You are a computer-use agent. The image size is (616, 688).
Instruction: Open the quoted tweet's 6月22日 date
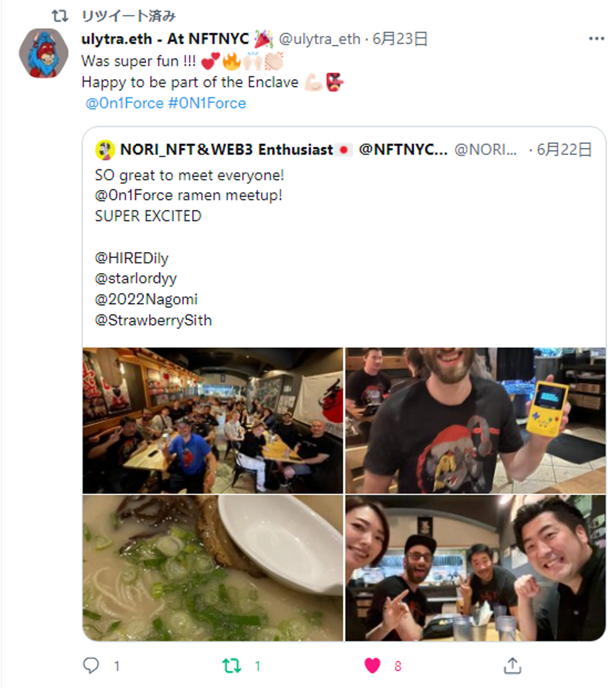click(564, 150)
